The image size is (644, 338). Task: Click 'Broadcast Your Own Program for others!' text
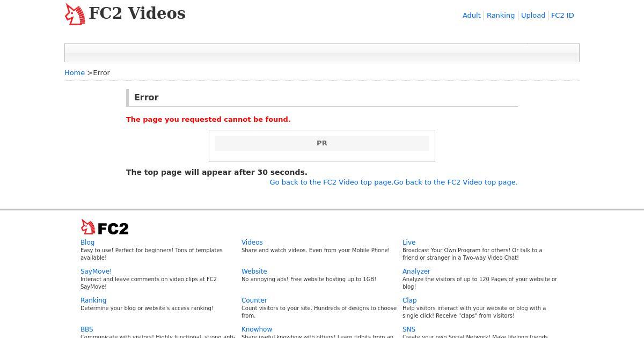point(472,254)
